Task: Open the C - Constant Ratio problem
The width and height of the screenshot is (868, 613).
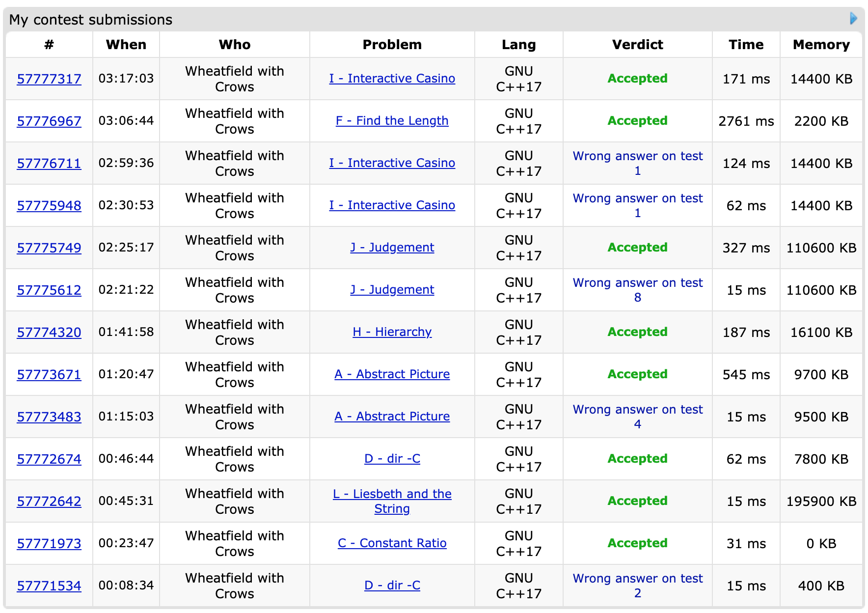Action: (x=392, y=543)
